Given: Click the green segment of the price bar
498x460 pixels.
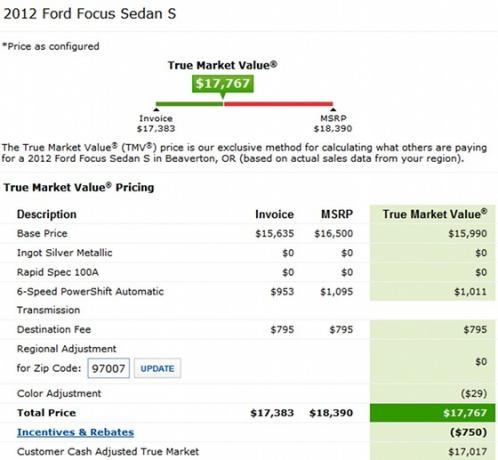Looking at the screenshot, I should (189, 104).
